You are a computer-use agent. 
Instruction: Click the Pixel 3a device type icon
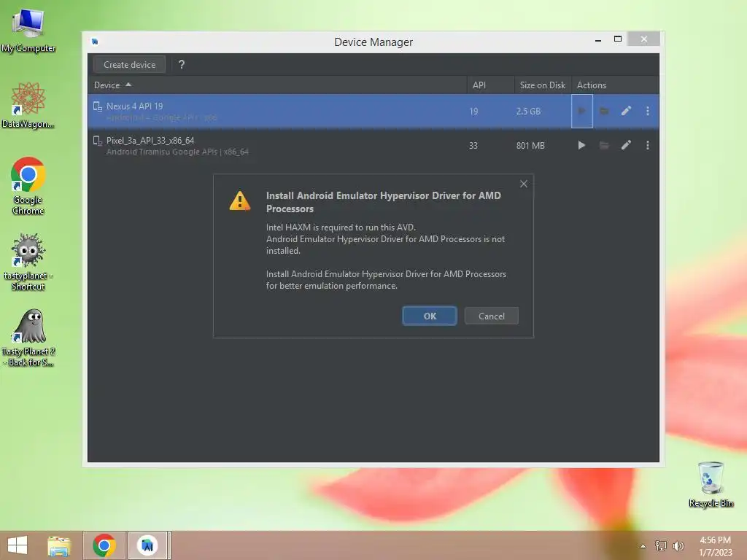(98, 141)
